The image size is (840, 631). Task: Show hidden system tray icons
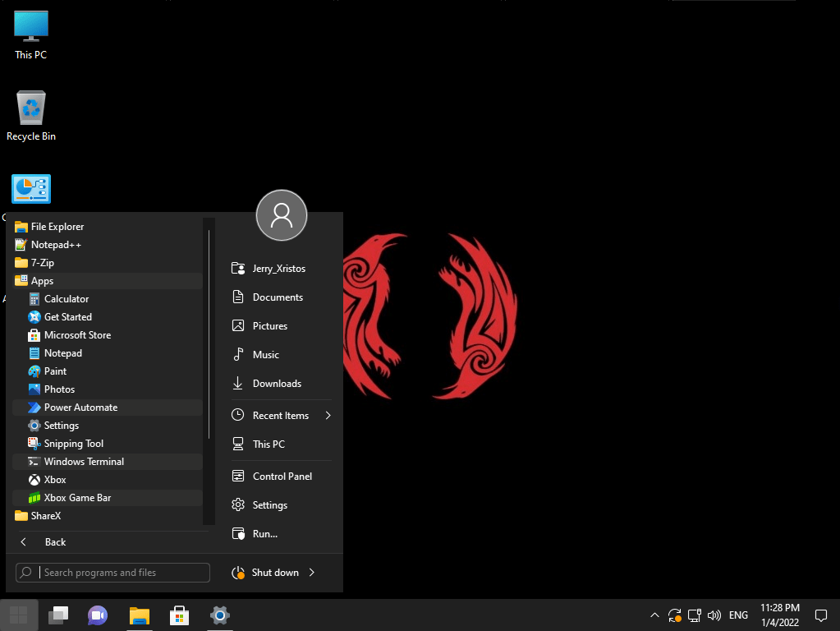(x=654, y=615)
